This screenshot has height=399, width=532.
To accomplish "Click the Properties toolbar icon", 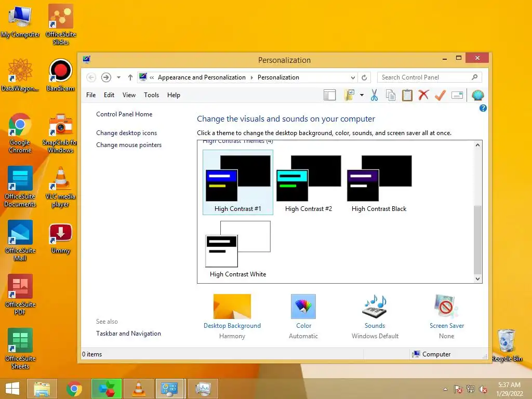I will 457,96.
